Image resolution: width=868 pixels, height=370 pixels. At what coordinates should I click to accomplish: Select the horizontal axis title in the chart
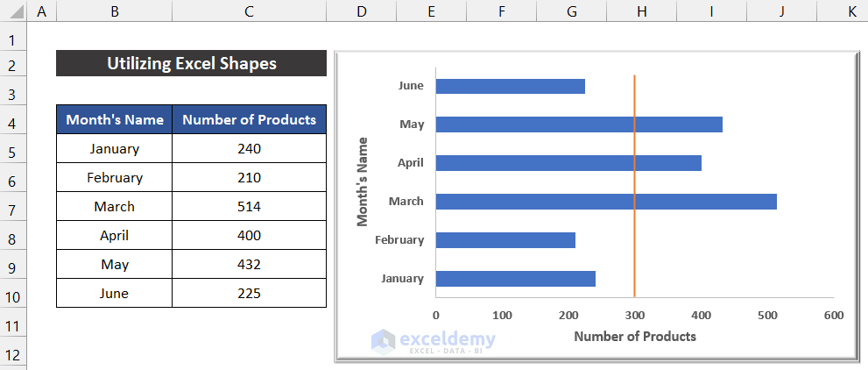(634, 336)
